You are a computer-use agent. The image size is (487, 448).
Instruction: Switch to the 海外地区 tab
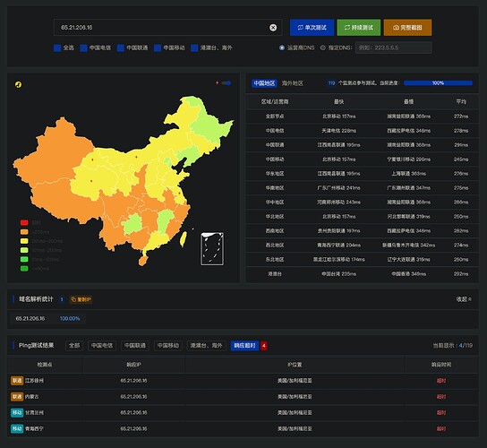pos(292,83)
